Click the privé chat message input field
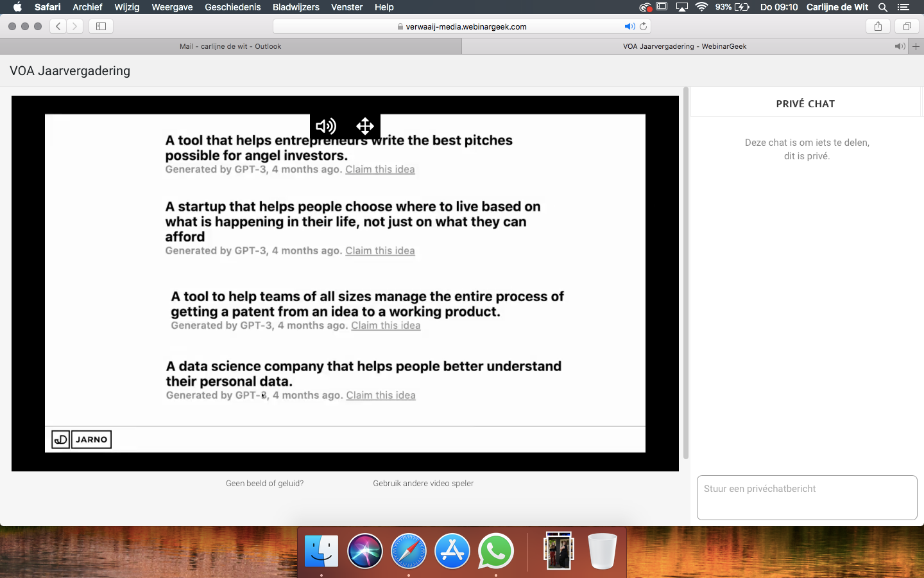 pos(807,498)
